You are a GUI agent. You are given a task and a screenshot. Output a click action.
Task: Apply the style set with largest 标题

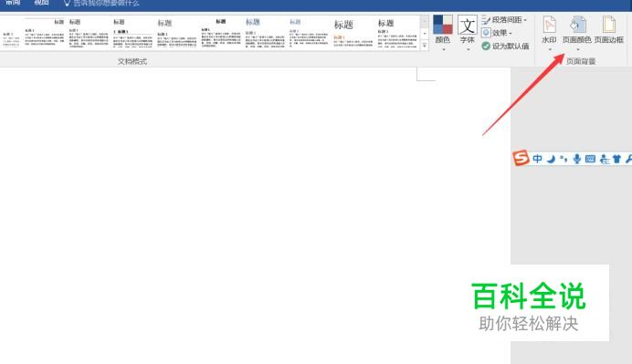click(x=353, y=33)
